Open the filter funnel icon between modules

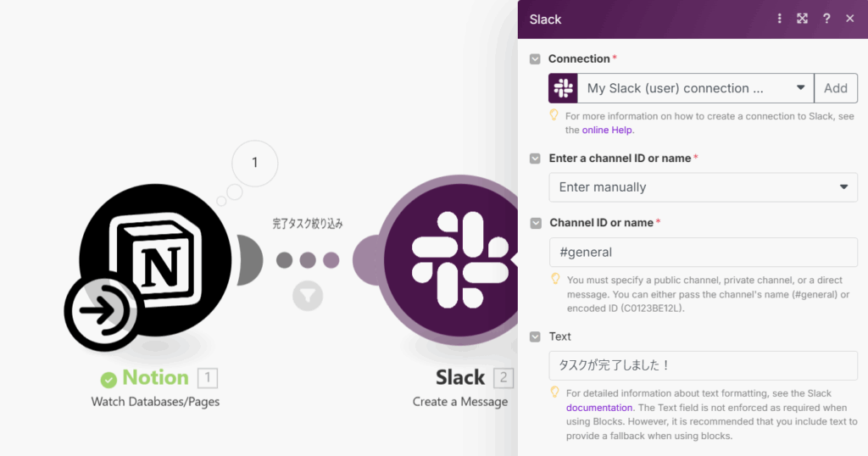(308, 296)
